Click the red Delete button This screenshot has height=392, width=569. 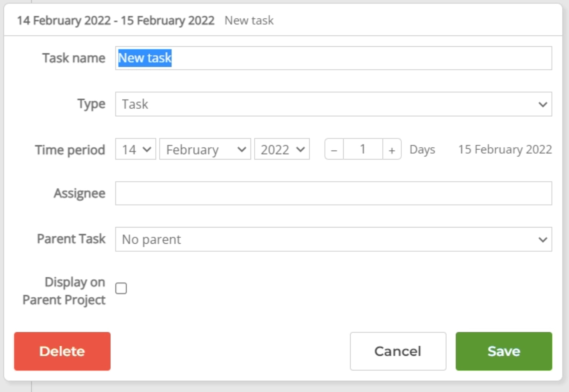[x=62, y=351]
